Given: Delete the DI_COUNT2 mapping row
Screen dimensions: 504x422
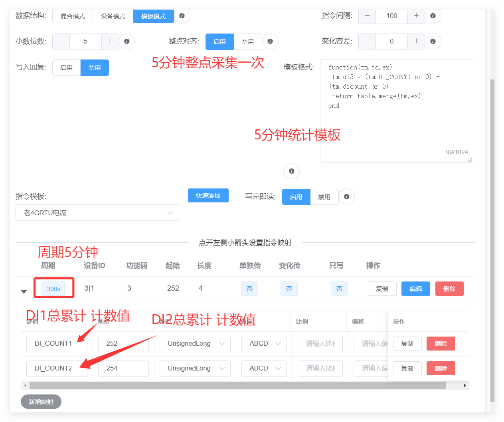Looking at the screenshot, I should [x=441, y=369].
